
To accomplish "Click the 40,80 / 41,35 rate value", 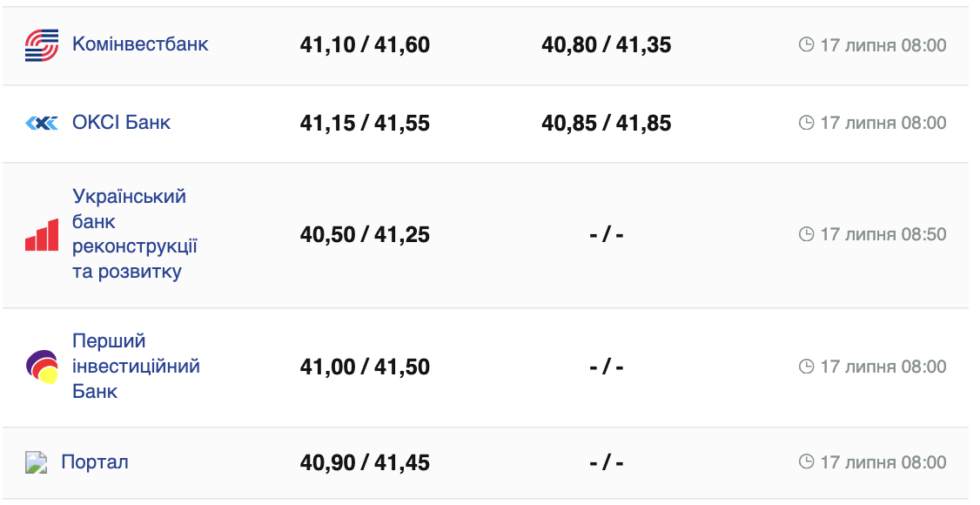I will 606,44.
